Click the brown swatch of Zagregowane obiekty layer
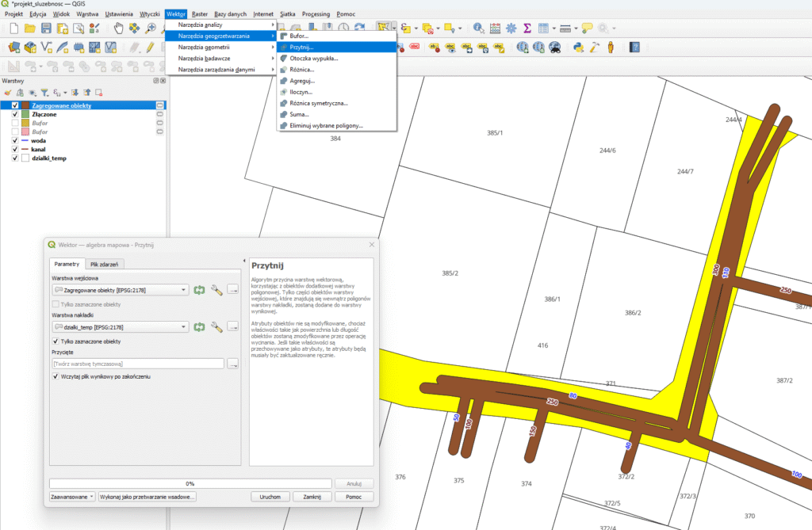 pyautogui.click(x=26, y=105)
